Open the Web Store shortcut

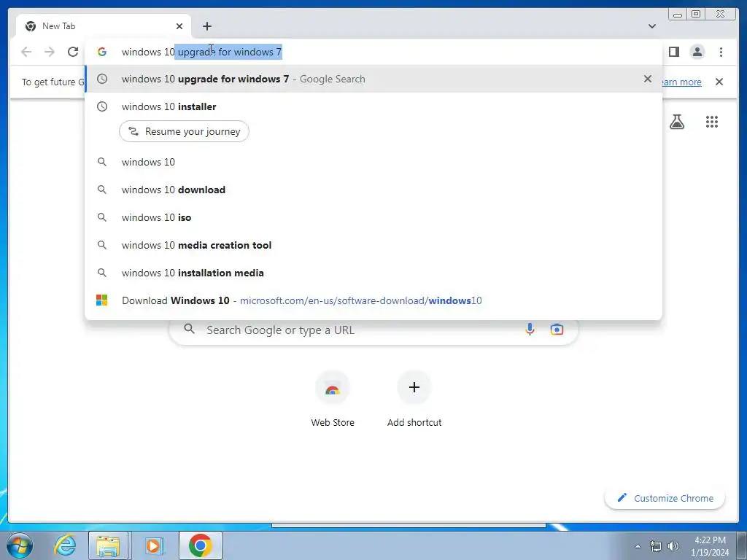click(x=333, y=399)
